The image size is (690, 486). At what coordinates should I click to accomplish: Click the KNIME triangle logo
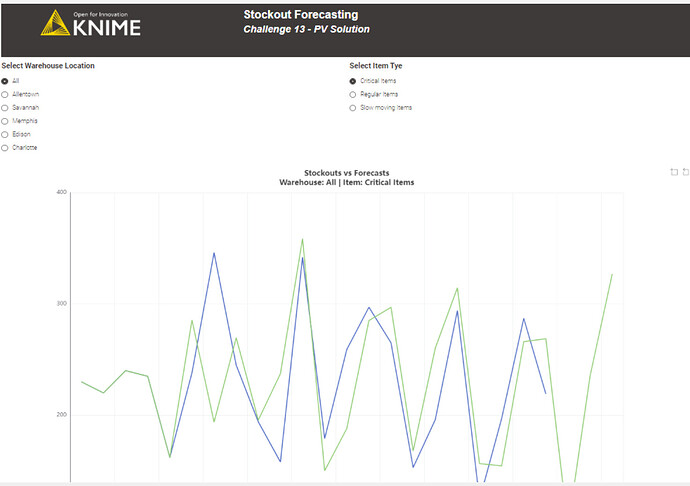(55, 24)
